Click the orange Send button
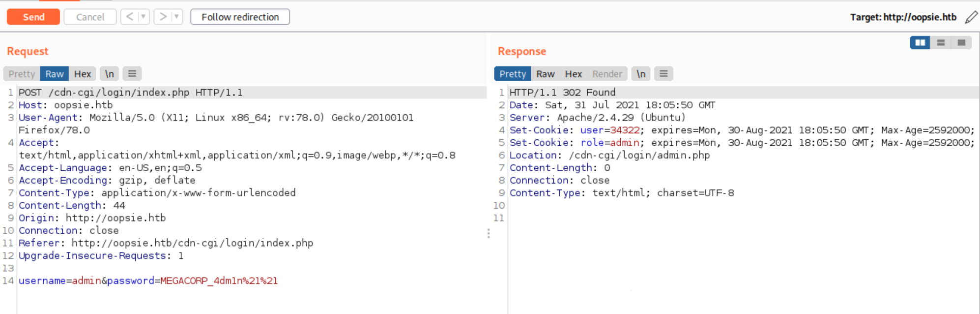The height and width of the screenshot is (314, 980). (33, 17)
